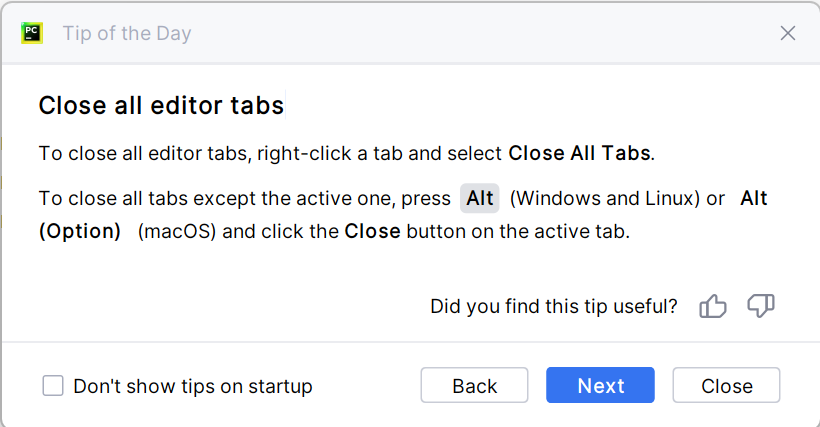This screenshot has width=820, height=427.
Task: Go to the previous tip with Back
Action: 474,386
